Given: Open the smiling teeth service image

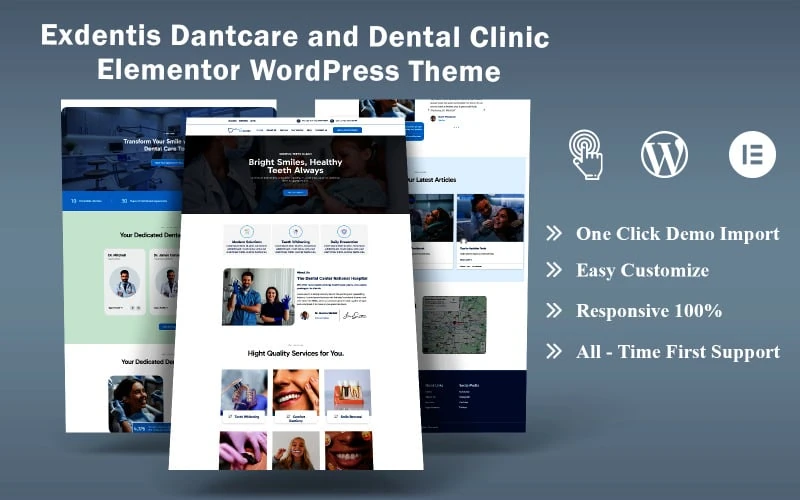Looking at the screenshot, I should tap(296, 392).
